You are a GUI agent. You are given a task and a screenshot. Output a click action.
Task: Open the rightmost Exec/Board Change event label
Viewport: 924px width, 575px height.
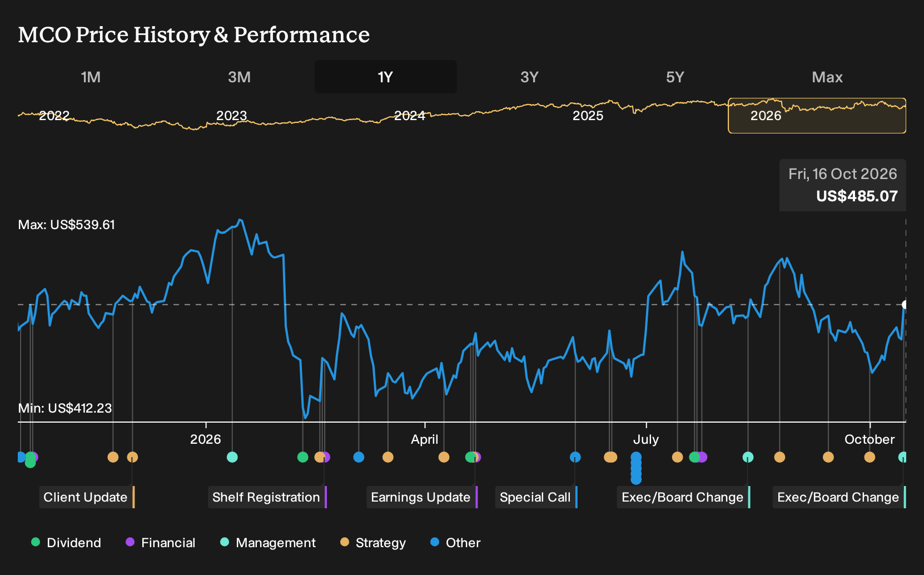click(x=839, y=497)
